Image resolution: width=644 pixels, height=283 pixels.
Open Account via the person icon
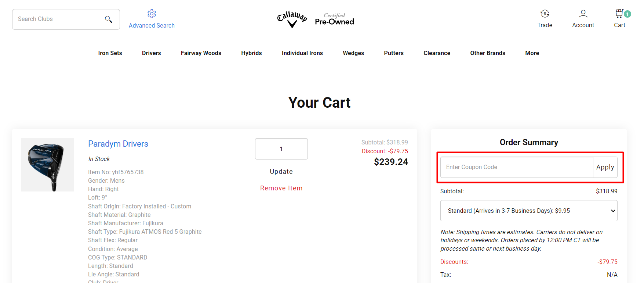583,14
